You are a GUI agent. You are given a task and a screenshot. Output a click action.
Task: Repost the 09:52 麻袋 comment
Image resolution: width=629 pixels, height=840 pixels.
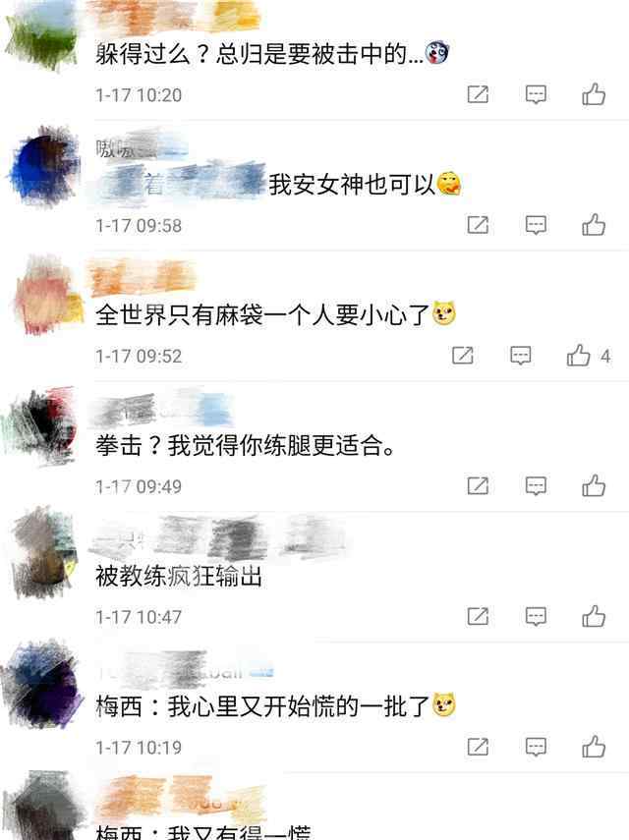click(x=463, y=356)
